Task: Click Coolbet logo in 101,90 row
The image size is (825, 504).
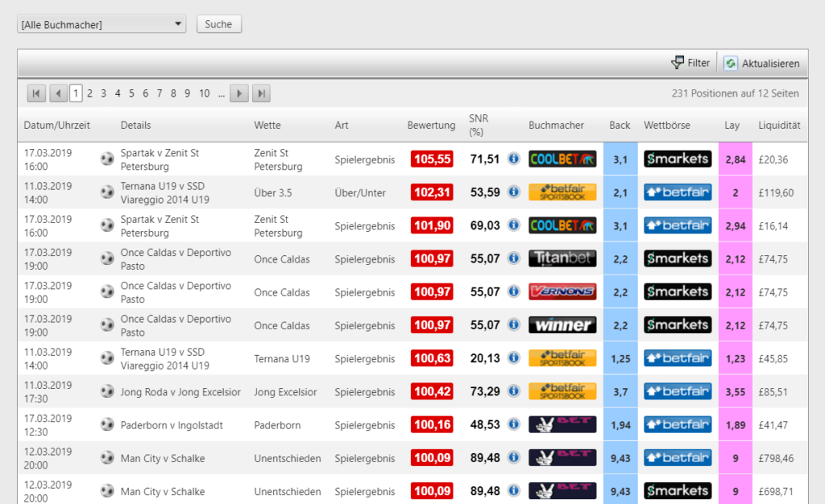Action: point(562,225)
